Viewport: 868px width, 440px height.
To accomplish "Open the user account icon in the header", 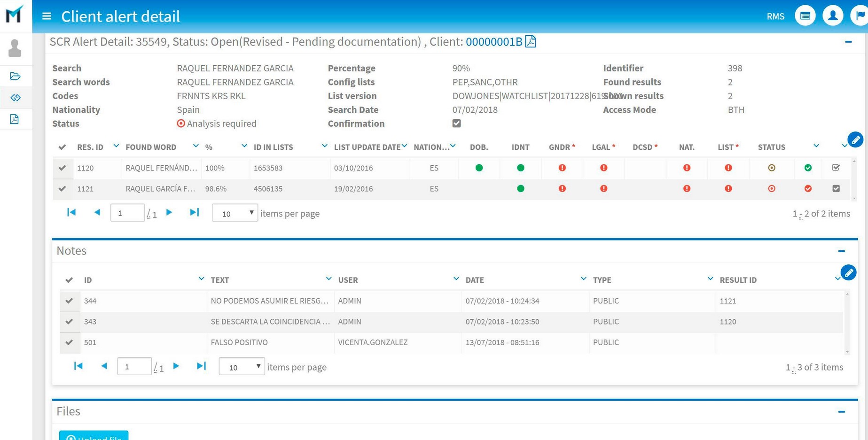I will (833, 15).
